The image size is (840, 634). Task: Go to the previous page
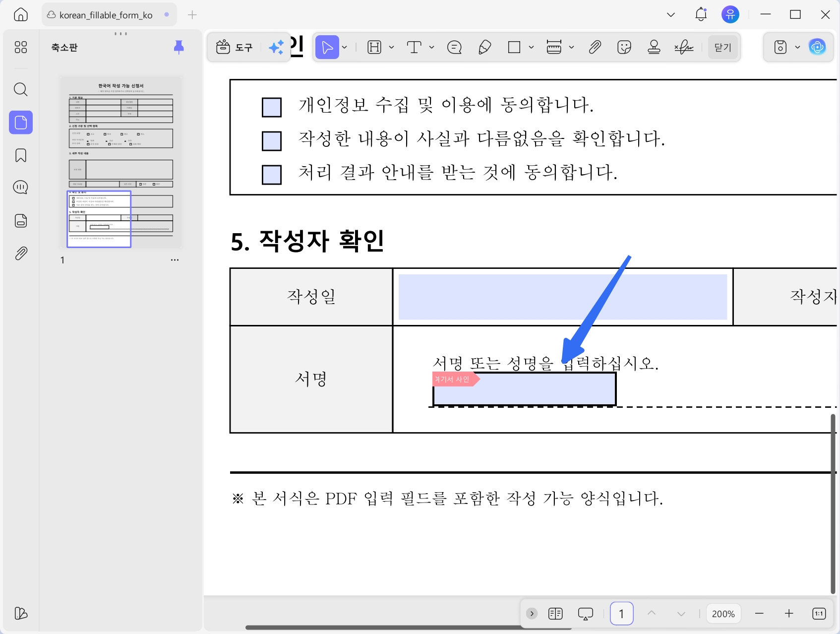click(x=652, y=614)
